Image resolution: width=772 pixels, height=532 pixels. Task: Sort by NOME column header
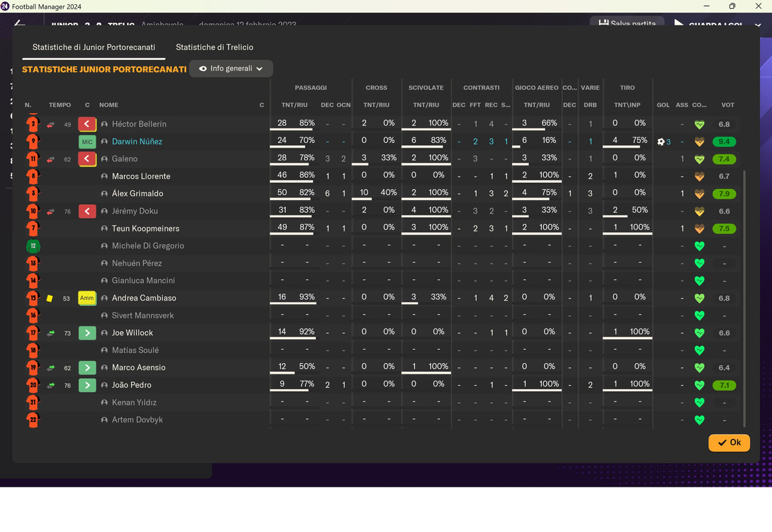pyautogui.click(x=108, y=105)
